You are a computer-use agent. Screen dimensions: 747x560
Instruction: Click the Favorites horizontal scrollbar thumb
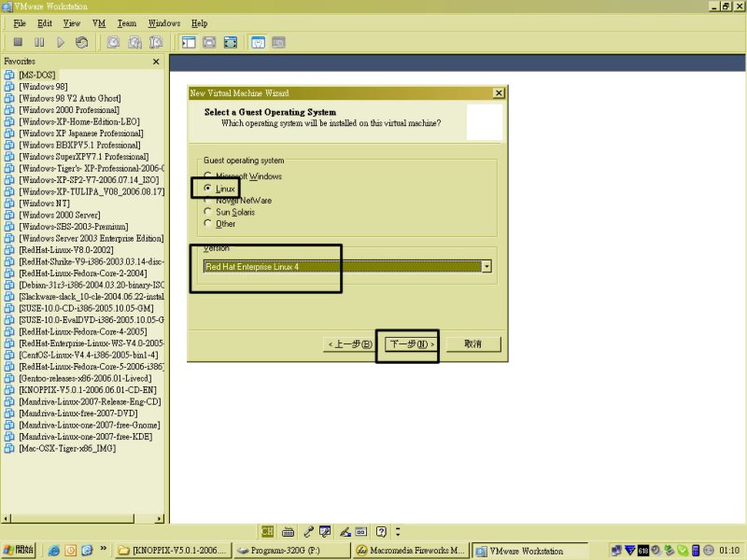pos(72,518)
